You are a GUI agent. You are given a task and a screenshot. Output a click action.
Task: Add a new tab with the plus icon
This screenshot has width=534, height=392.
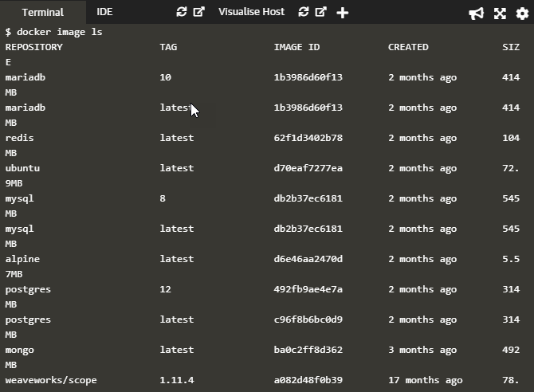[343, 13]
